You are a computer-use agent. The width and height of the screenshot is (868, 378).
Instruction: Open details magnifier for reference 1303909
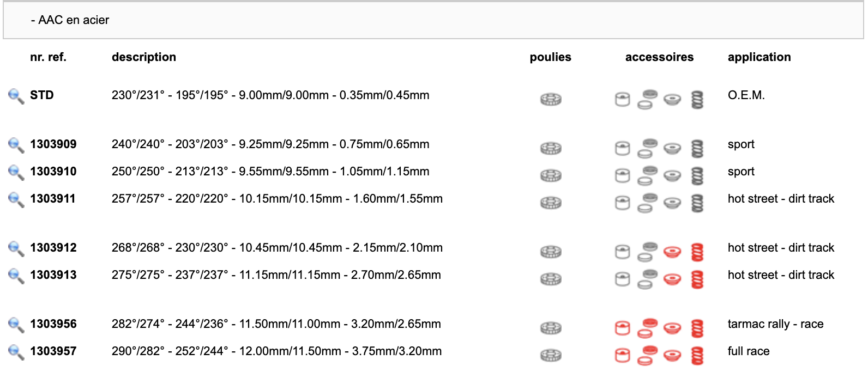[x=16, y=145]
